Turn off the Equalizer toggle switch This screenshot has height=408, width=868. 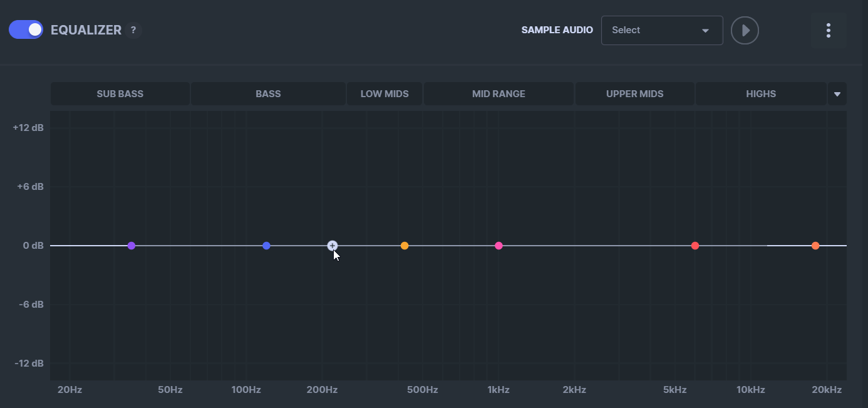26,29
